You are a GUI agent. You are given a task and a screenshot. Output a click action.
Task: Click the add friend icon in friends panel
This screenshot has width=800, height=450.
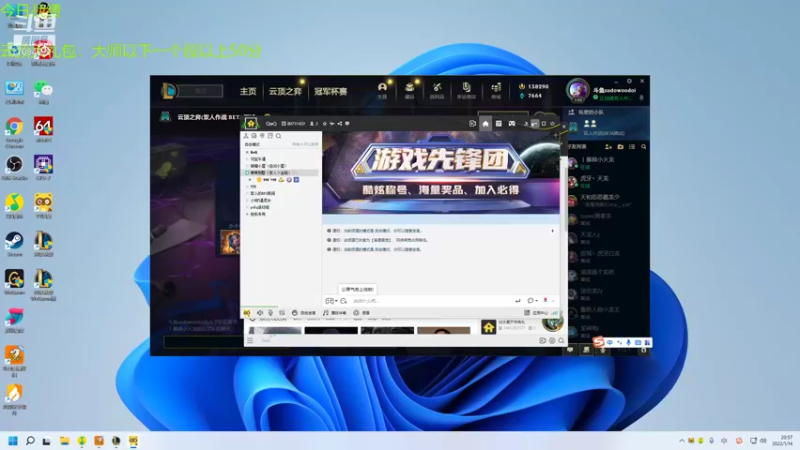(608, 147)
